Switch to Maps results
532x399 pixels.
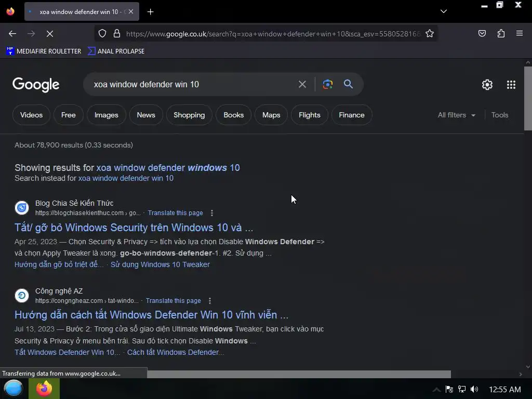[271, 115]
